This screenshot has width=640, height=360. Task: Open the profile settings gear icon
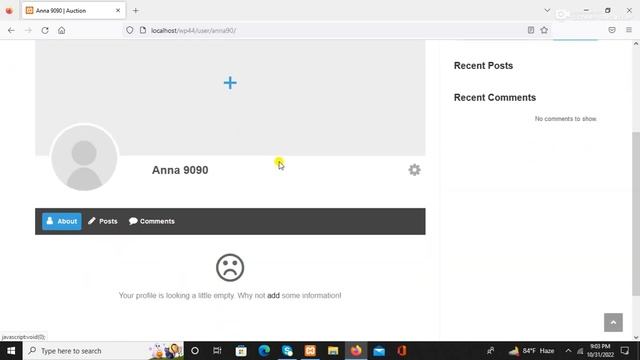[x=414, y=170]
